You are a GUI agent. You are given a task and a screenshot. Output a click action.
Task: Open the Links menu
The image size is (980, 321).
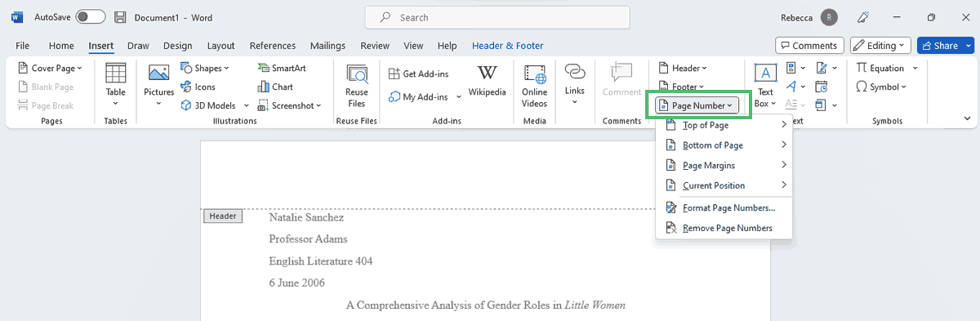point(575,84)
